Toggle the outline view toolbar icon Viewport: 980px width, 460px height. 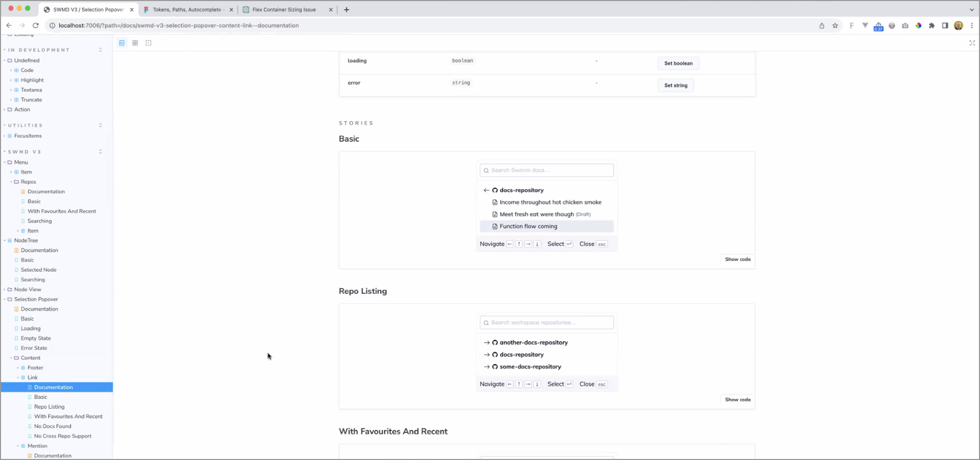click(x=149, y=43)
